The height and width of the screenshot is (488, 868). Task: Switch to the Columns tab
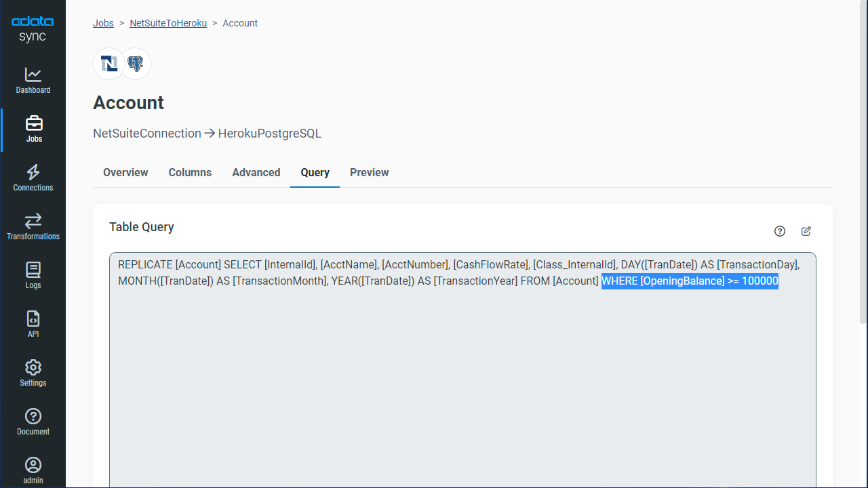[190, 172]
